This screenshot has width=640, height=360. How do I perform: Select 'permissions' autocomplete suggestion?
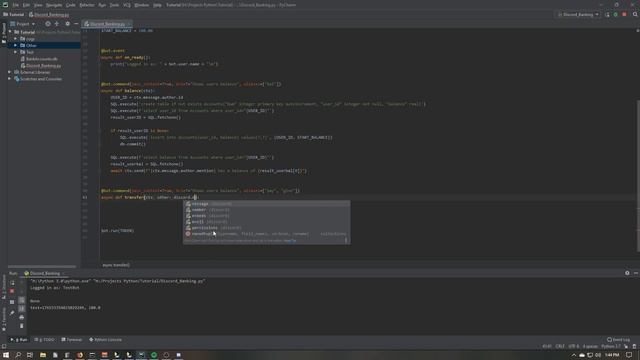(266, 227)
